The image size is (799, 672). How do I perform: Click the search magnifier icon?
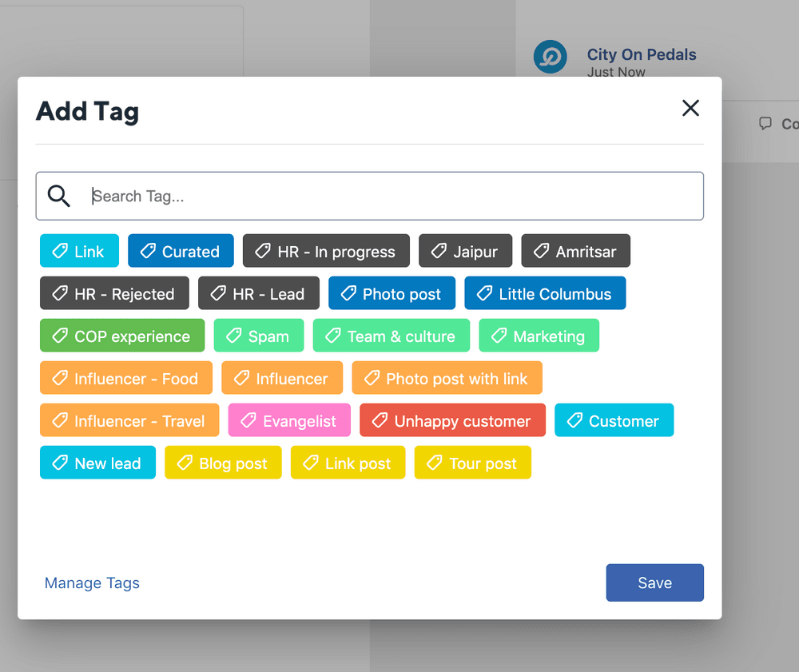[59, 196]
